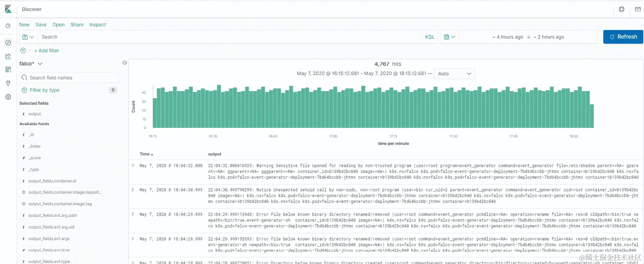The width and height of the screenshot is (644, 264).
Task: Click 'Search field names' input
Action: point(69,78)
